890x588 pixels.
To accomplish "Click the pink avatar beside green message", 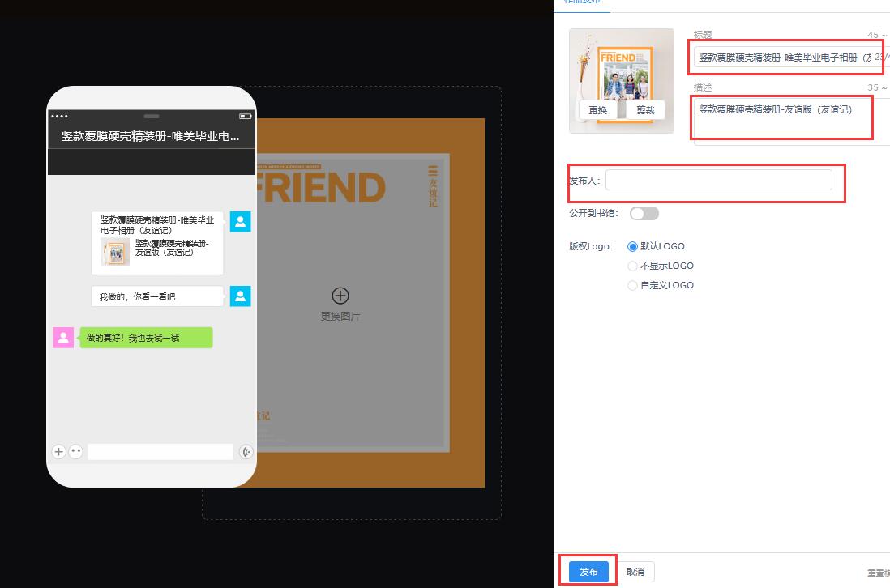I will click(x=63, y=338).
